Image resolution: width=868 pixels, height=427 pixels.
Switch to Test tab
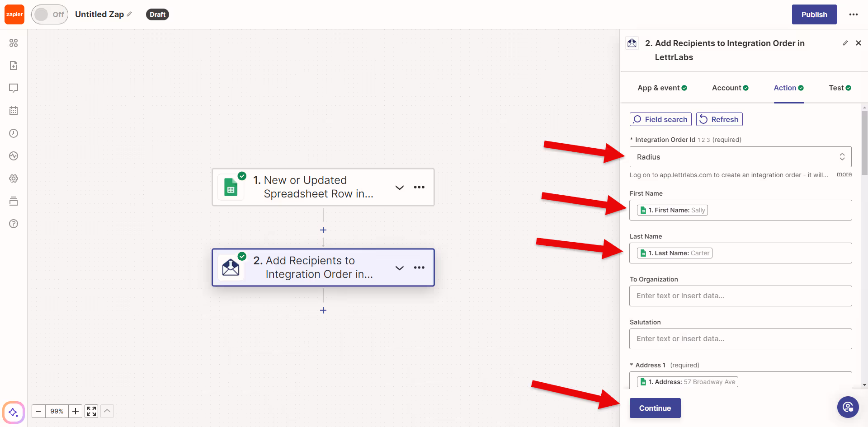[840, 88]
